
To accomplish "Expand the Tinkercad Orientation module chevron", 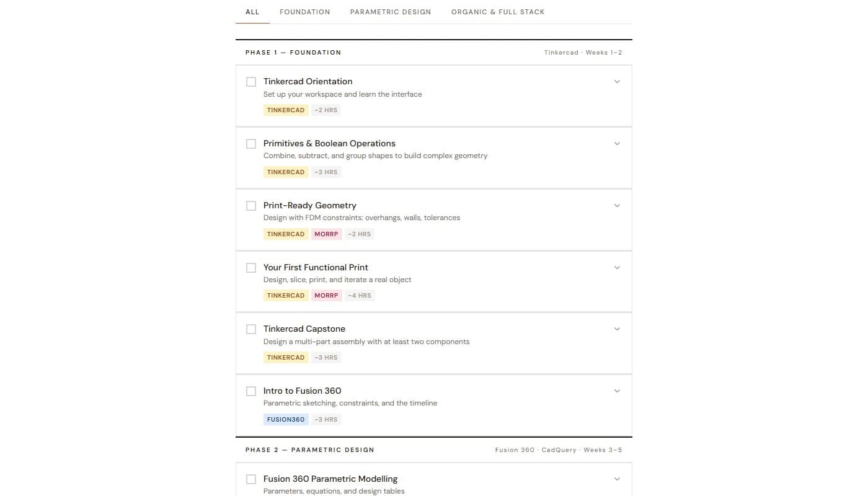I will [x=617, y=82].
